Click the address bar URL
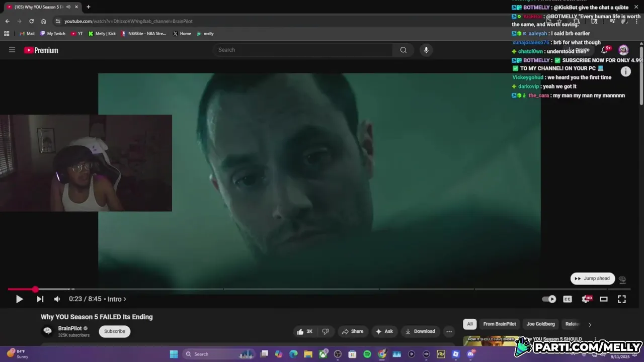Image resolution: width=644 pixels, height=362 pixels. coord(128,21)
